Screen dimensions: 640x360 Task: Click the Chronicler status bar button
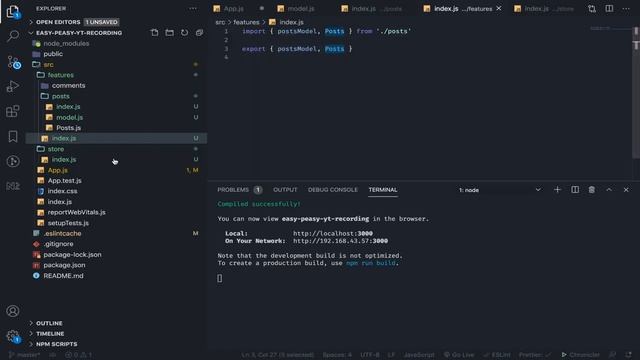tap(580, 355)
